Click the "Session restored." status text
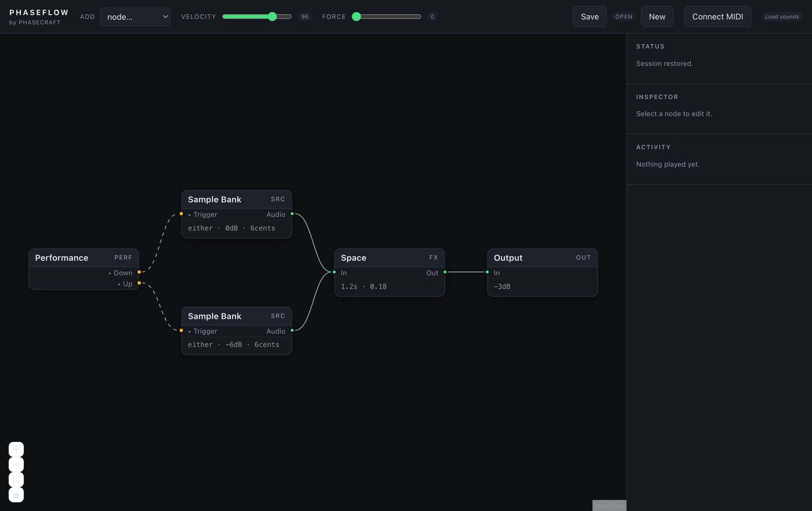The height and width of the screenshot is (511, 812). pyautogui.click(x=664, y=63)
